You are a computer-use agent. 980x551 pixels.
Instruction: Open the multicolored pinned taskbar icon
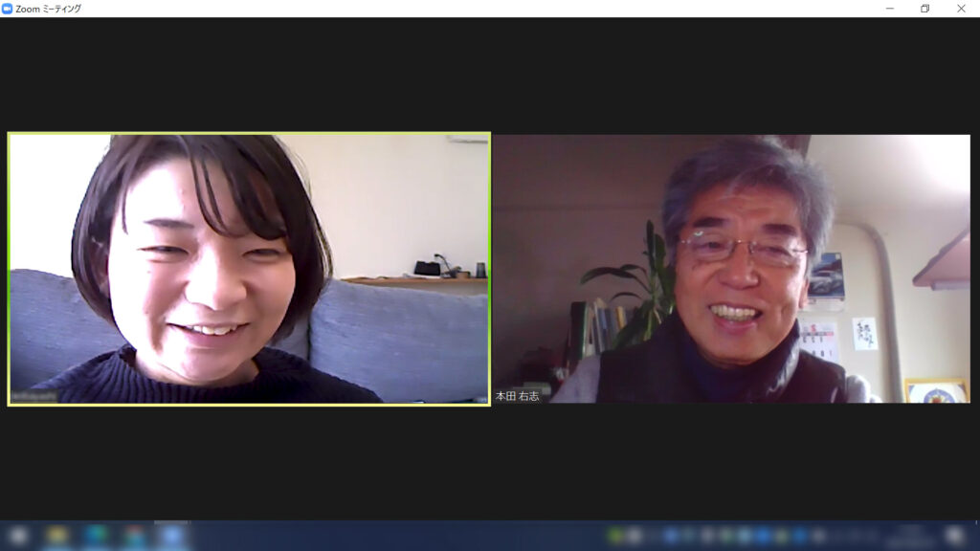point(134,536)
